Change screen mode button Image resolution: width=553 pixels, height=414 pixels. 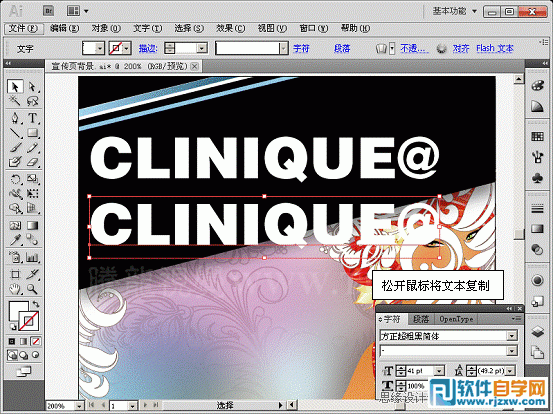[x=24, y=371]
